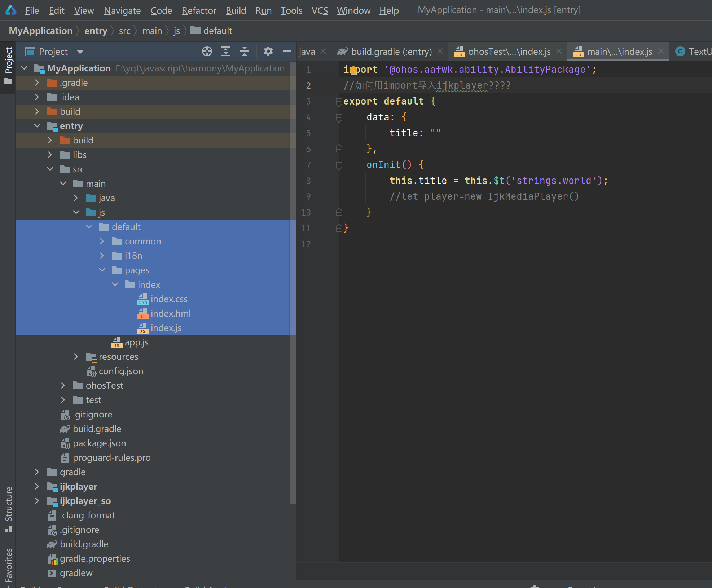Toggle code folding at the onInit line
Screen dimensions: 712x588
(x=339, y=165)
